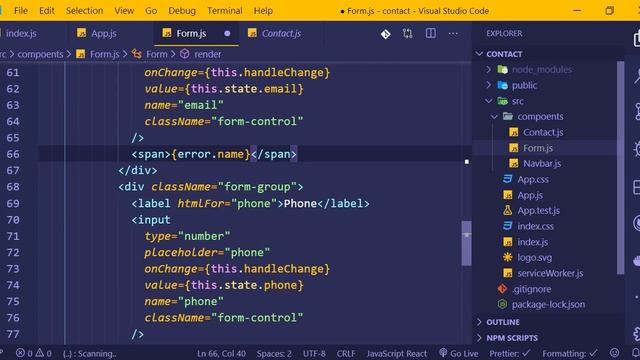
Task: Click Form.js in the breadcrumb
Action: click(x=104, y=54)
